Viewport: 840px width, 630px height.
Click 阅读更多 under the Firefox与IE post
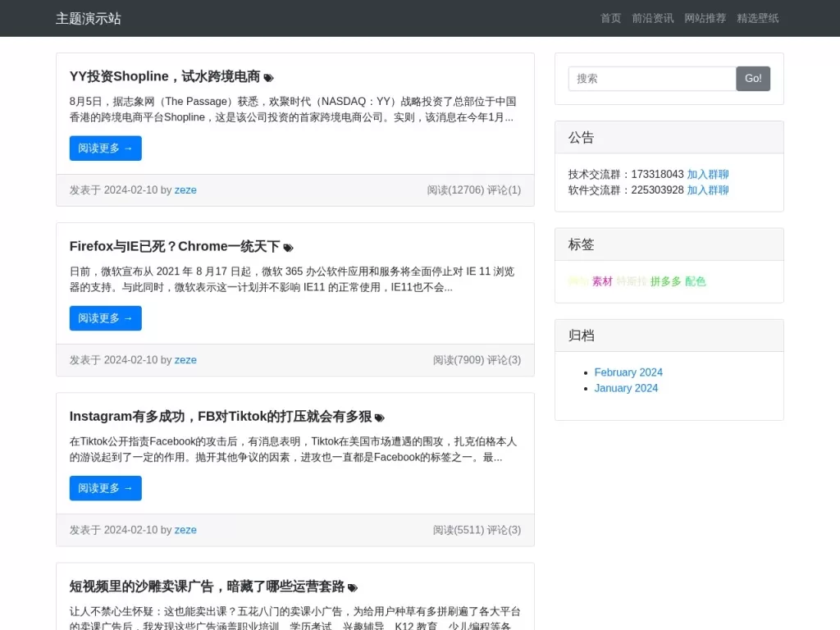tap(105, 318)
